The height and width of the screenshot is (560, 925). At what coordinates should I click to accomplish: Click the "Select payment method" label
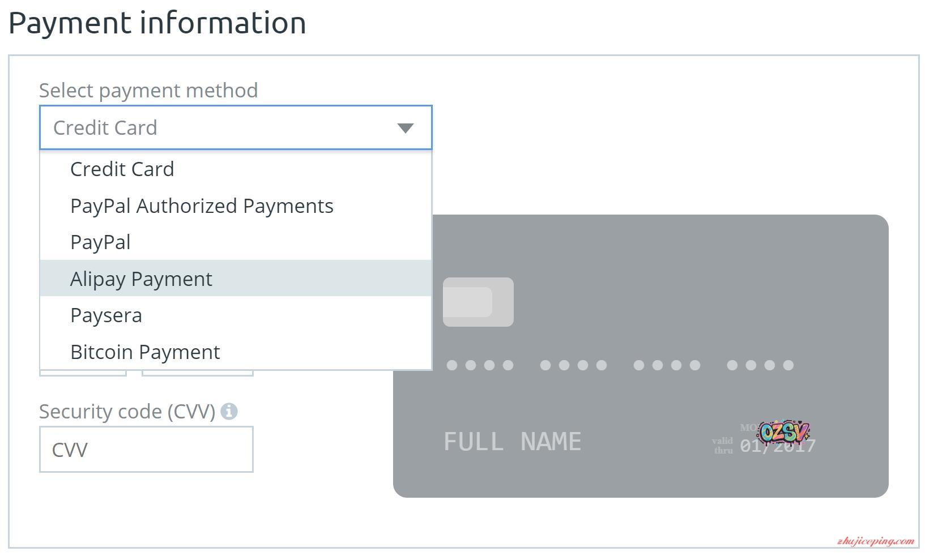[148, 91]
